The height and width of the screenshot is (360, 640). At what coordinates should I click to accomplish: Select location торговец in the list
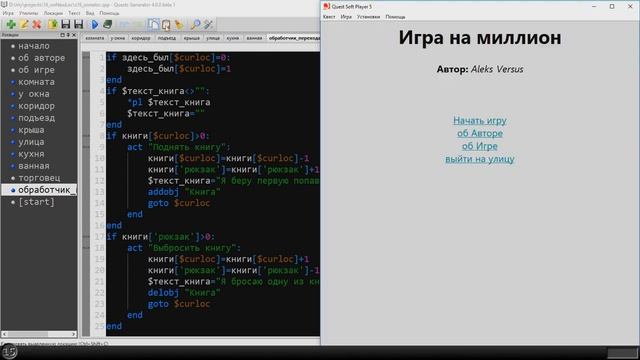[x=38, y=178]
